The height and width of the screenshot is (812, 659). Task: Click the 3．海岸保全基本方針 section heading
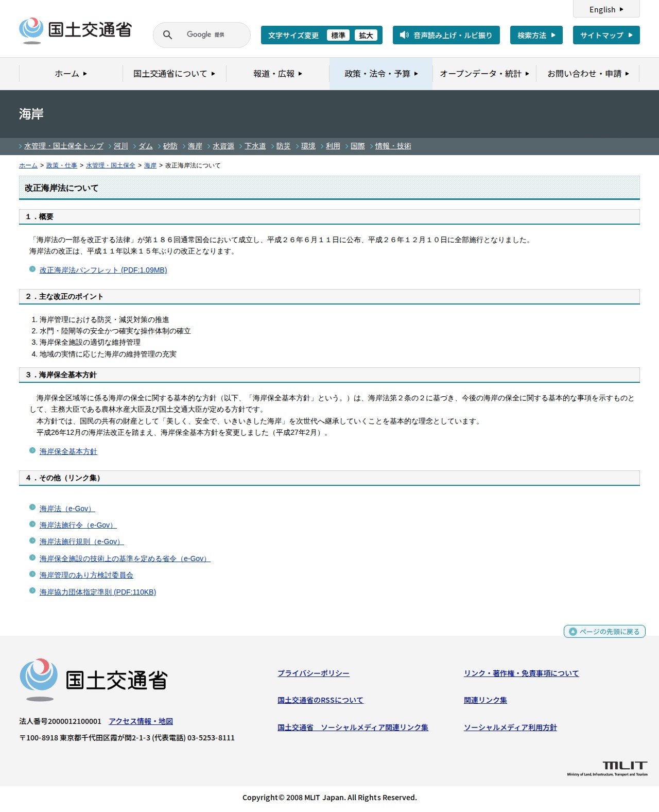point(329,375)
